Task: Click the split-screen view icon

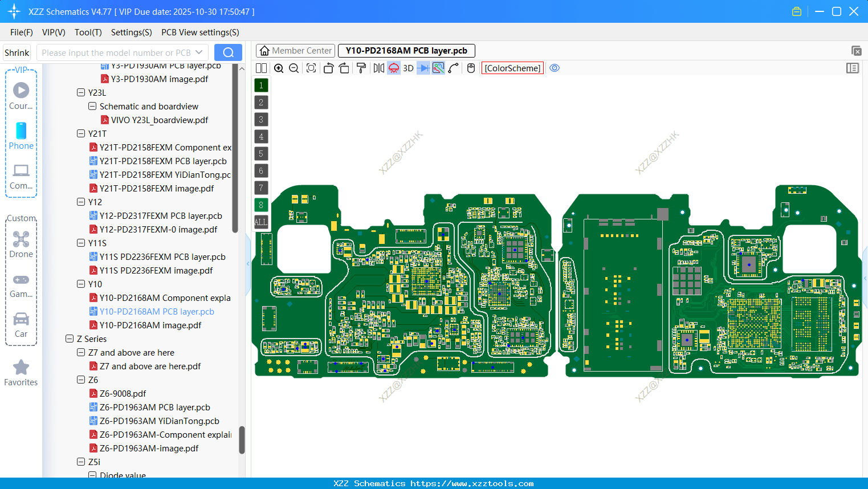Action: click(261, 68)
